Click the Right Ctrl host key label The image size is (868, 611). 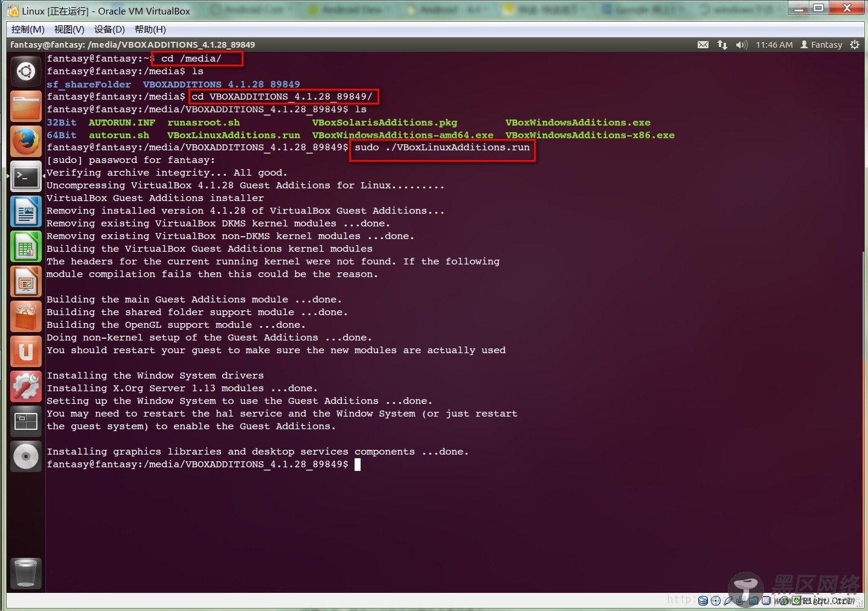[828, 601]
